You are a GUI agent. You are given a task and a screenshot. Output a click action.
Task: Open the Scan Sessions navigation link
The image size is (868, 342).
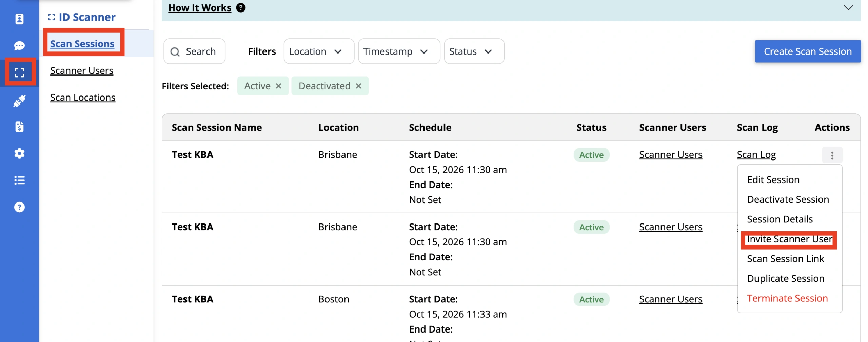pos(82,44)
